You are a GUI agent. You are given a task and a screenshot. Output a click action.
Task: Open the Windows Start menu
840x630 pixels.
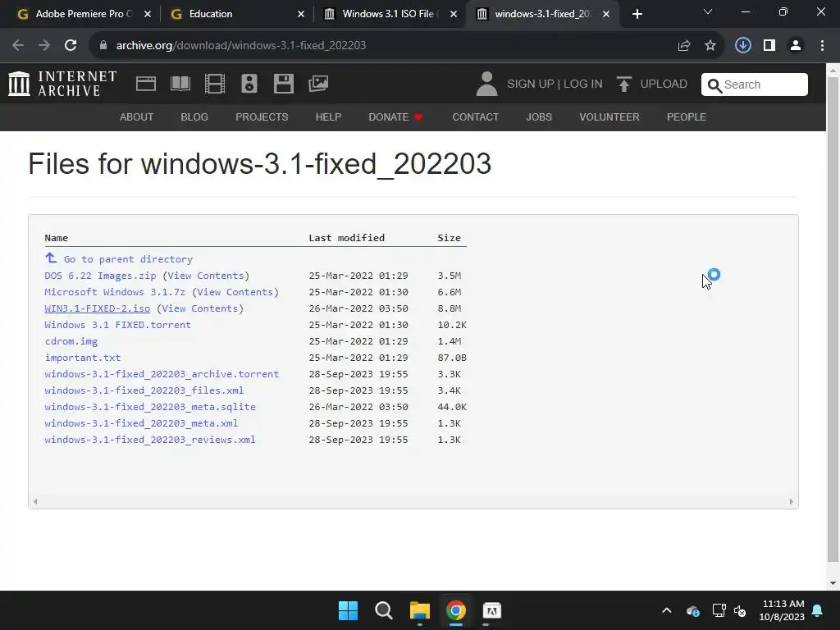click(x=348, y=610)
